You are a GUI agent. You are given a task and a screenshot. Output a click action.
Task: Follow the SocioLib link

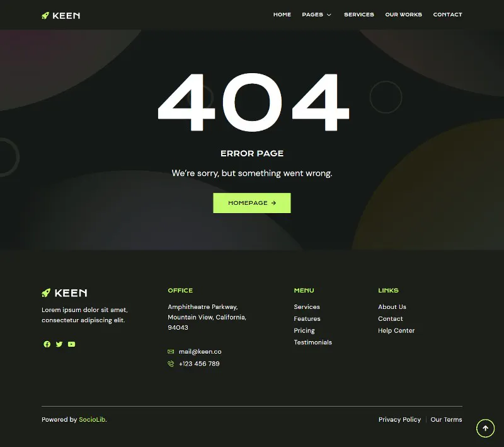[x=92, y=419]
